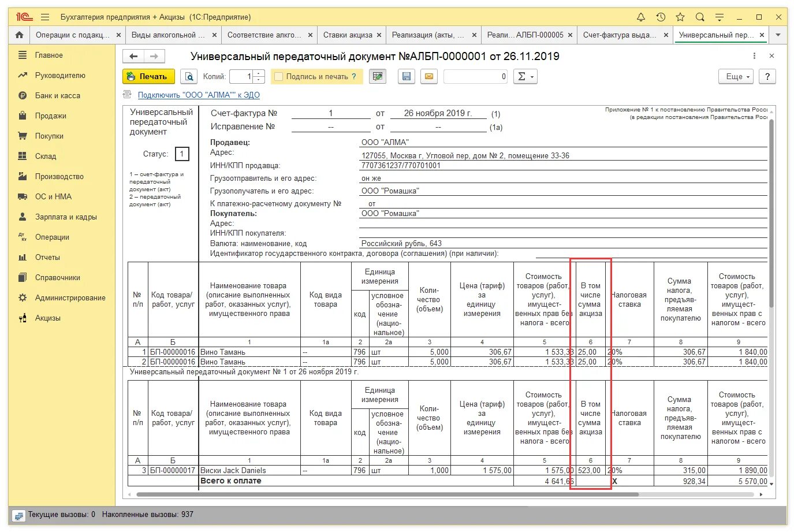Click the Печать button
This screenshot has height=532, width=794.
pos(148,76)
